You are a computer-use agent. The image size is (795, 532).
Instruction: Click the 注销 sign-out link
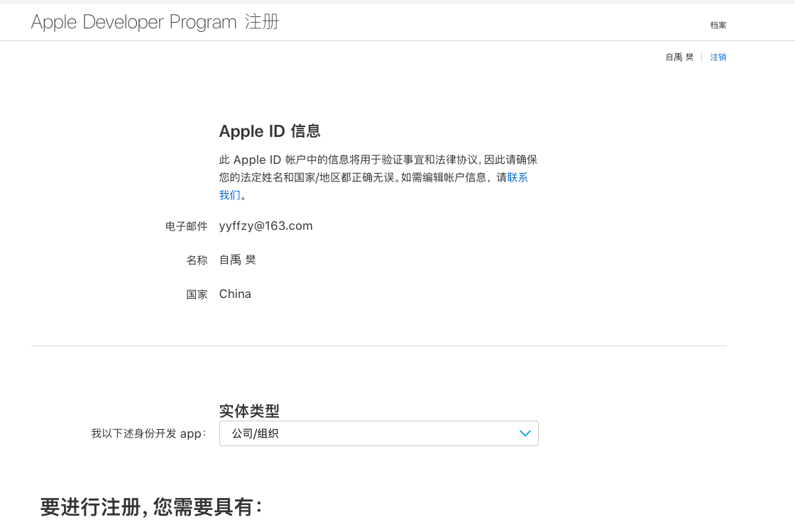pyautogui.click(x=718, y=57)
